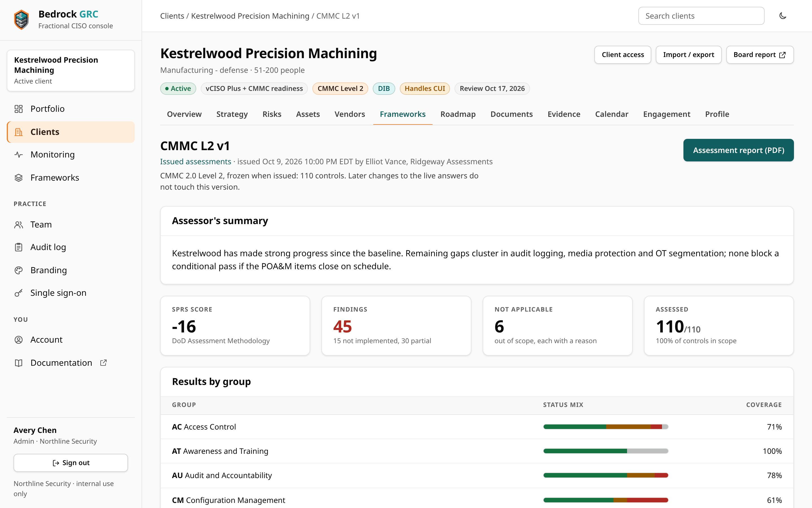Screen dimensions: 812x508
Task: Click the Bedrock GRC shield logo
Action: [x=21, y=19]
